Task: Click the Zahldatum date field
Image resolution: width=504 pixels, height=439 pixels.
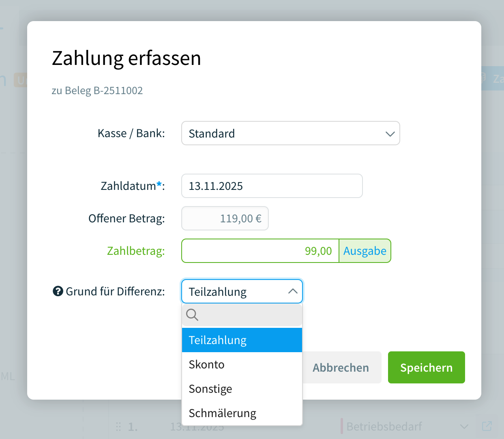Action: pyautogui.click(x=272, y=186)
